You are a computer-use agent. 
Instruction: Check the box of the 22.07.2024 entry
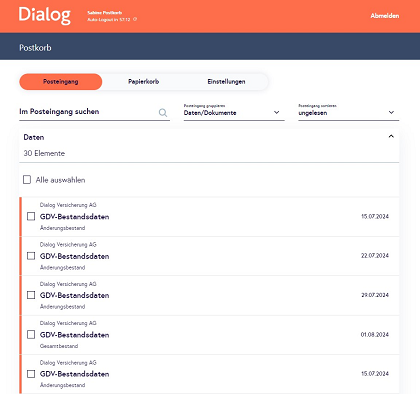pos(31,256)
